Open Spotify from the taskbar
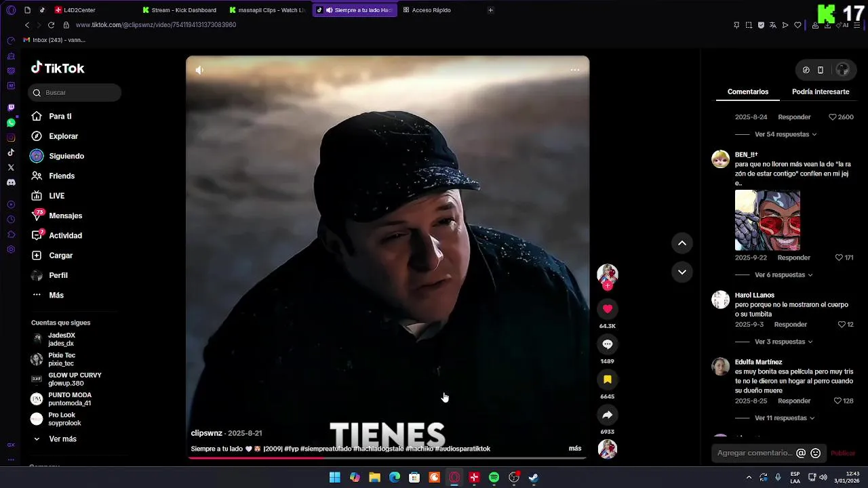Viewport: 868px width, 488px height. coord(494,478)
